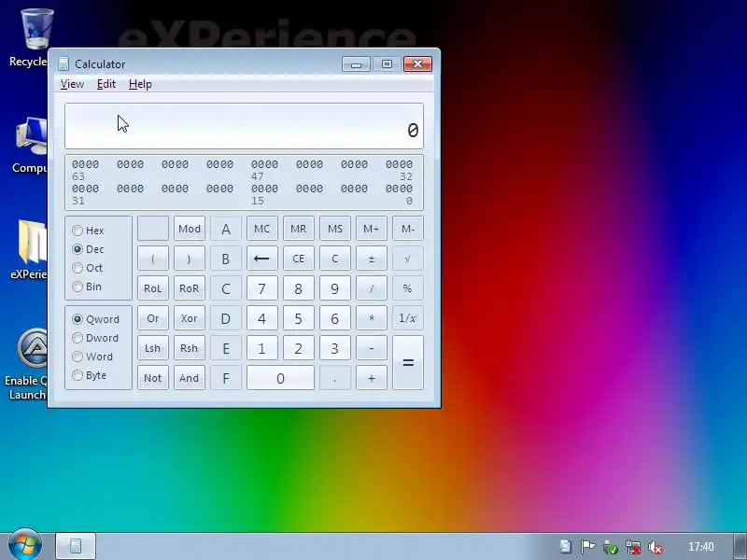Click the decimal point key

click(x=335, y=378)
